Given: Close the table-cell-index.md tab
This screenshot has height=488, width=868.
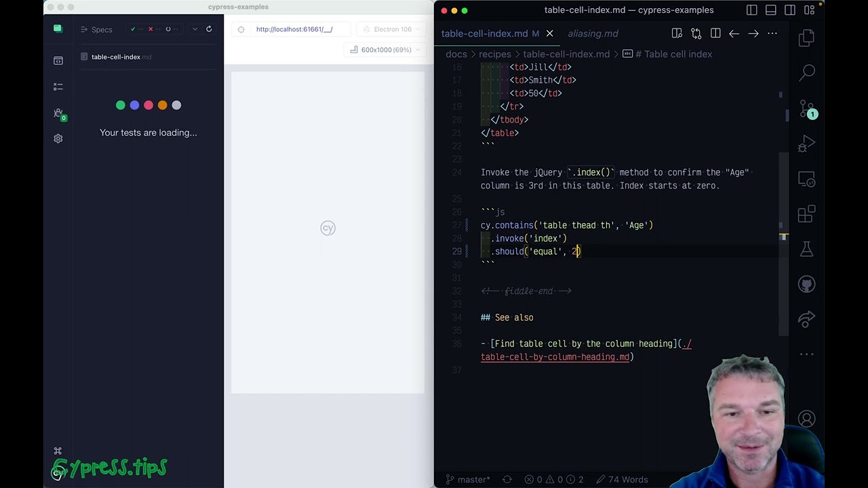Looking at the screenshot, I should pyautogui.click(x=550, y=34).
